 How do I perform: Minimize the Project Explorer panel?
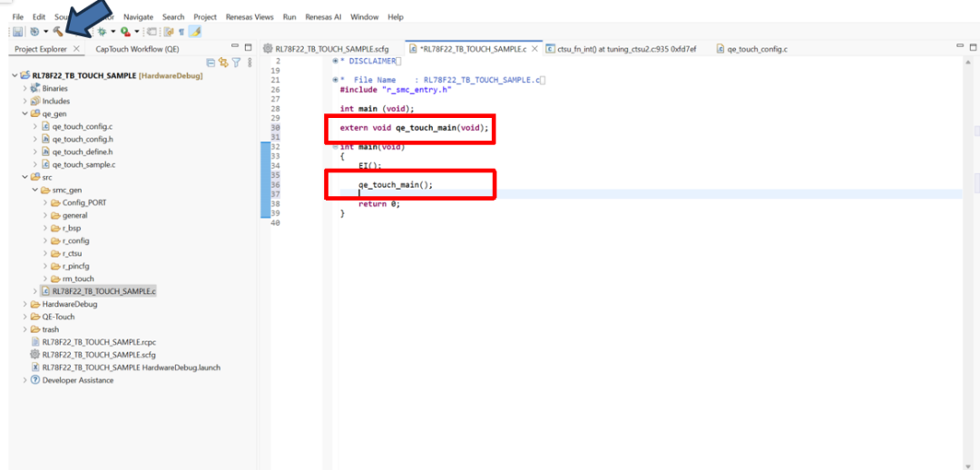click(235, 48)
